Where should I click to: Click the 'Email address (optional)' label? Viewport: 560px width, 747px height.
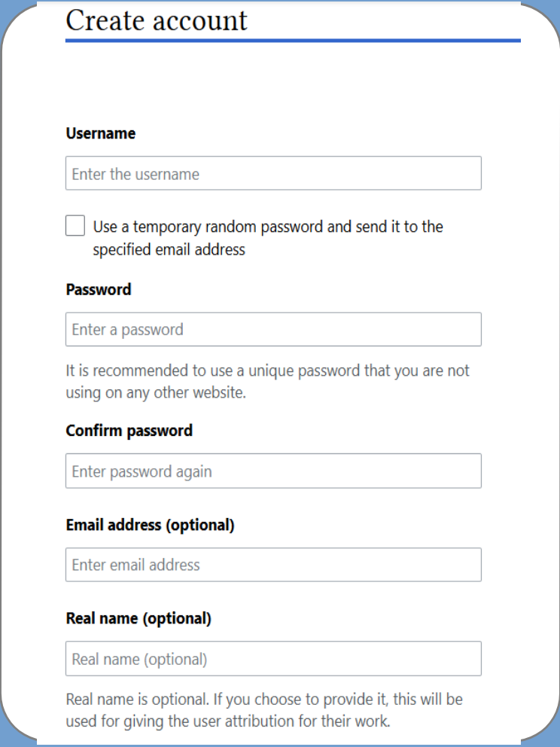pyautogui.click(x=150, y=525)
